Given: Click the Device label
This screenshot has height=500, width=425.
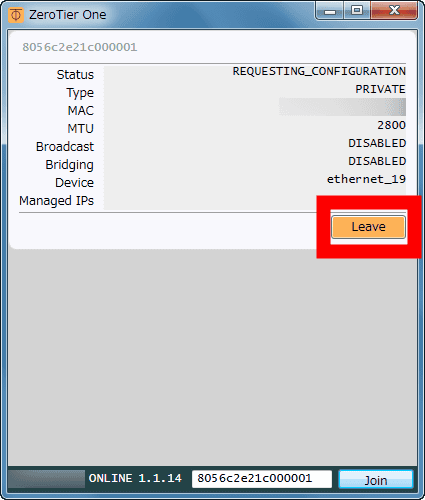Looking at the screenshot, I should [74, 183].
